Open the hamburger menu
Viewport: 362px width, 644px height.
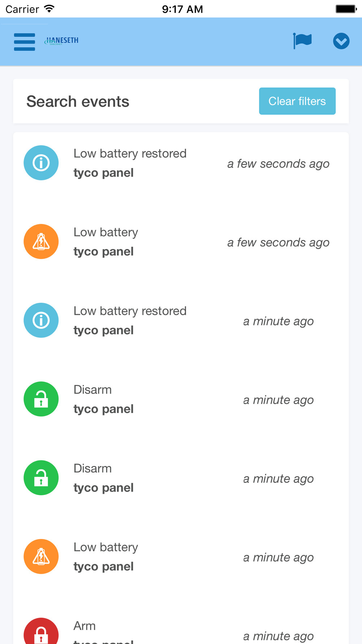[x=24, y=42]
